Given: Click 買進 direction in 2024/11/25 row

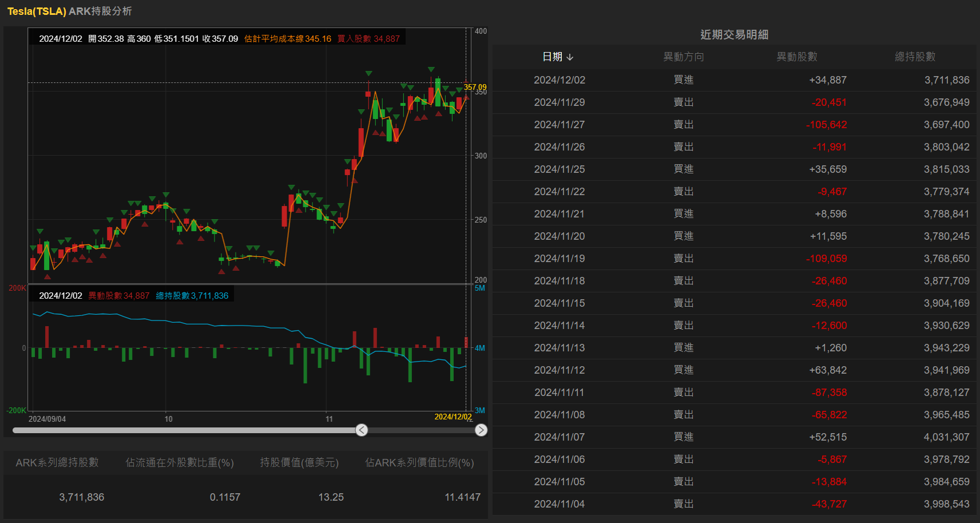Looking at the screenshot, I should [684, 169].
